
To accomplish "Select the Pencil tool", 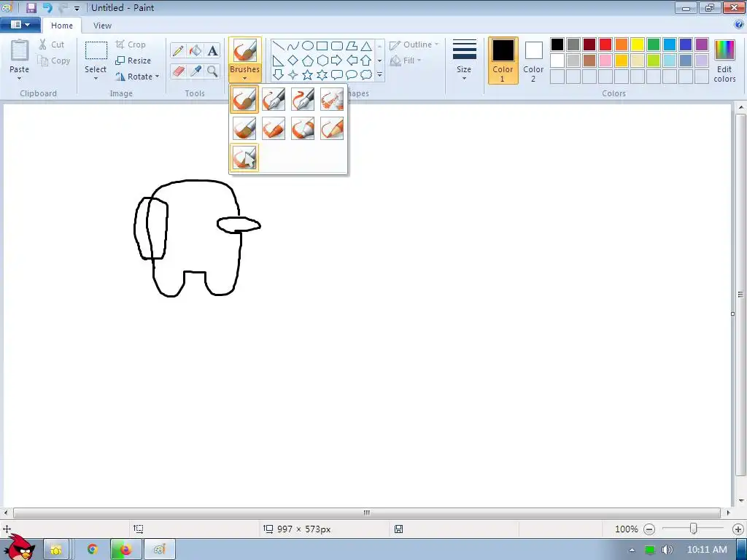I will coord(178,50).
